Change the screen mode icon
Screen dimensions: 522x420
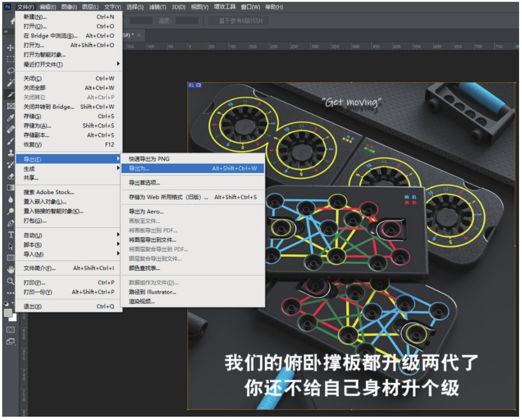[x=11, y=342]
